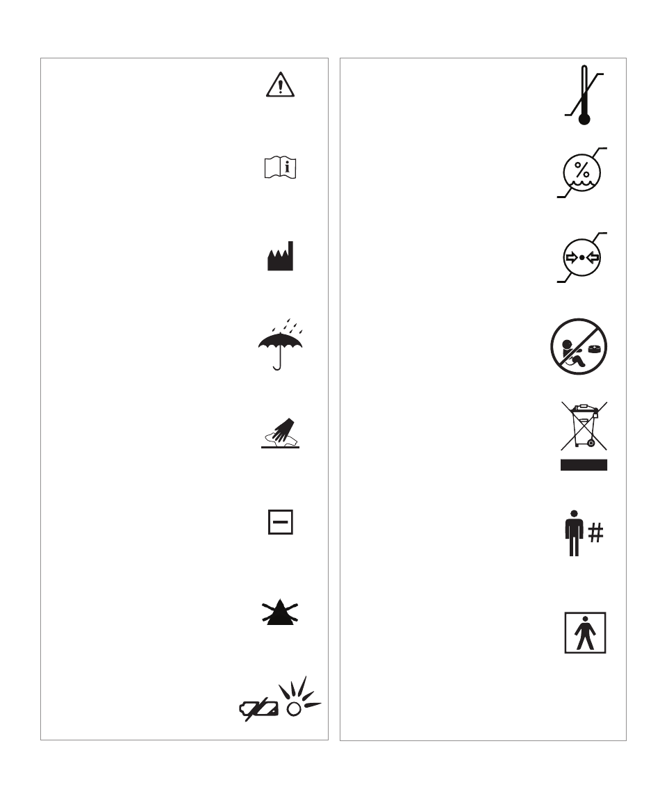The width and height of the screenshot is (660, 812).
Task: Click the crossed-out triangle symbol
Action: click(x=280, y=612)
